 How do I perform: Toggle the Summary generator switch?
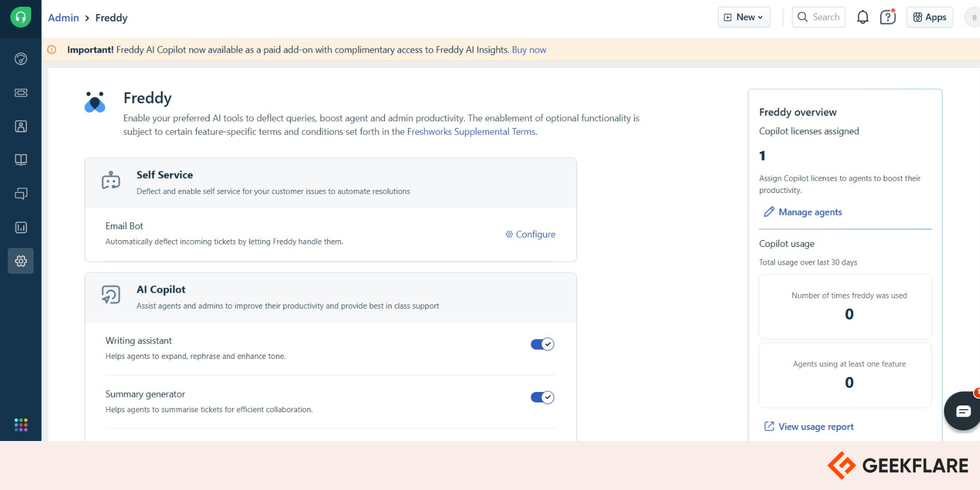pos(542,398)
